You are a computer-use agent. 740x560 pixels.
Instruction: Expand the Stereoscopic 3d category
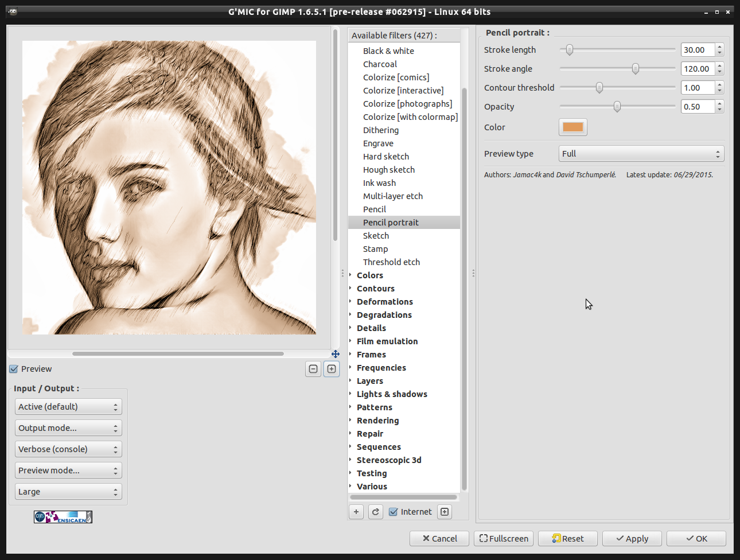point(350,460)
